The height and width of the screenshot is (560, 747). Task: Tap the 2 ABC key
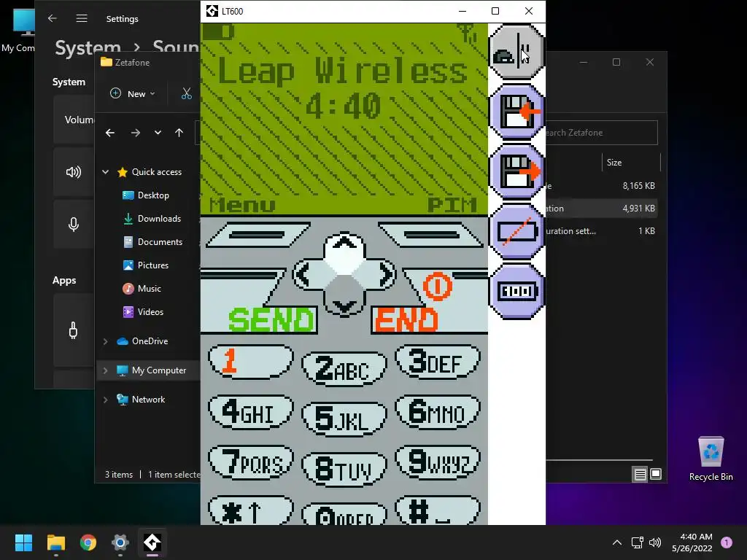click(344, 368)
